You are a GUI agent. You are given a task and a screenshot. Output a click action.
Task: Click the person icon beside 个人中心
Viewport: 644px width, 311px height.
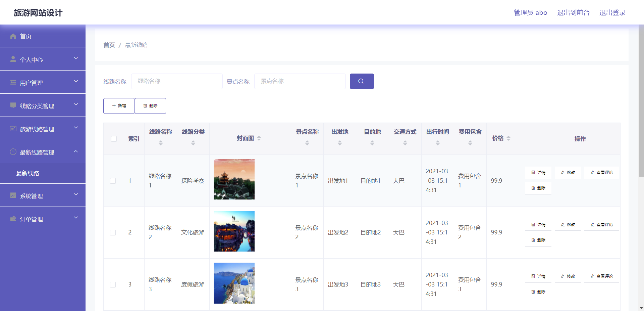click(13, 59)
